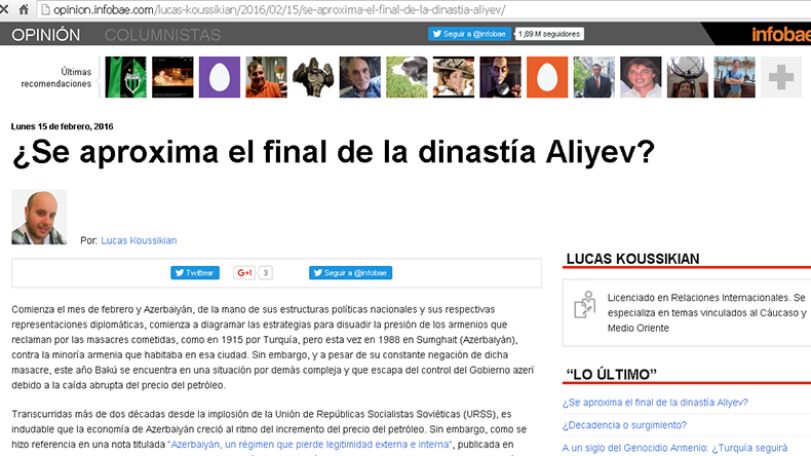Click the 1,89 M seguidores counter

coord(549,34)
